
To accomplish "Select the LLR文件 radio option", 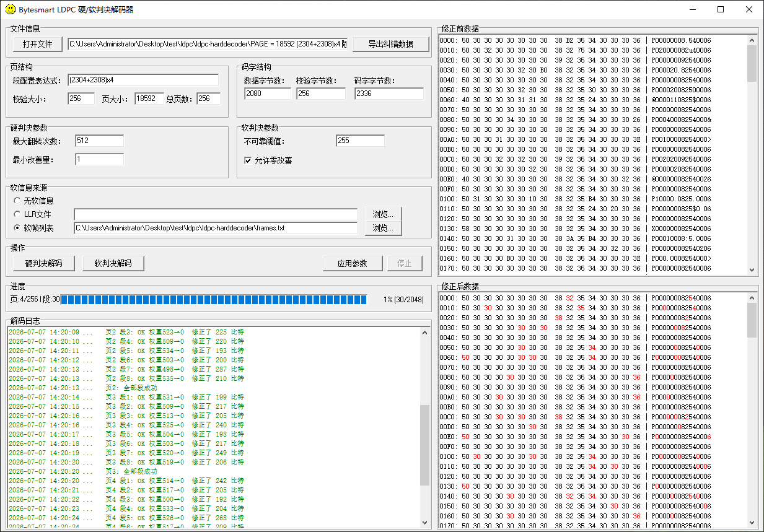I will [x=17, y=214].
